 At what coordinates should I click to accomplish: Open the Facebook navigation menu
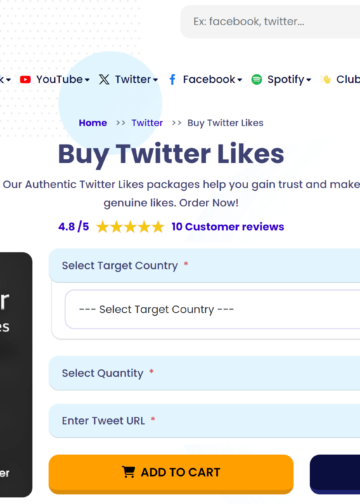pos(212,79)
